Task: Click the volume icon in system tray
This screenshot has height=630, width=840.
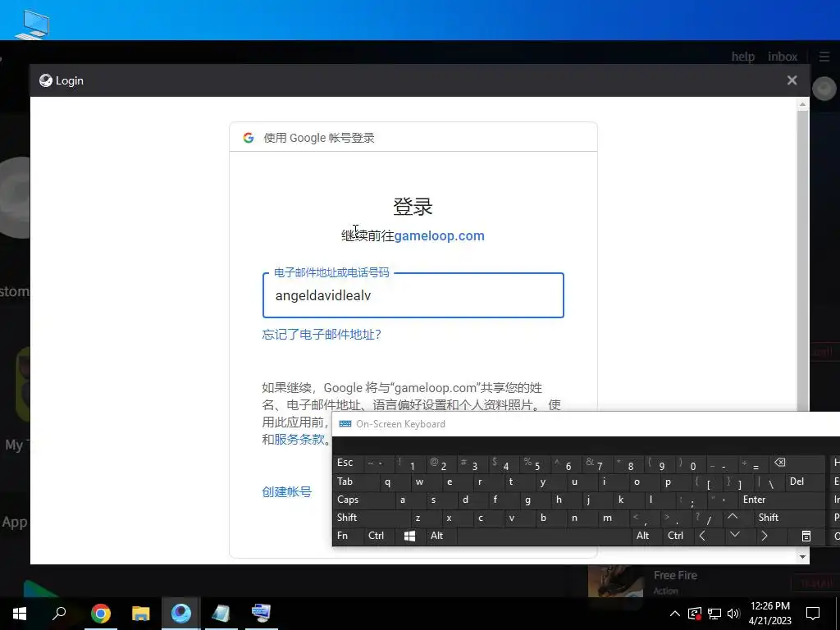Action: [733, 614]
